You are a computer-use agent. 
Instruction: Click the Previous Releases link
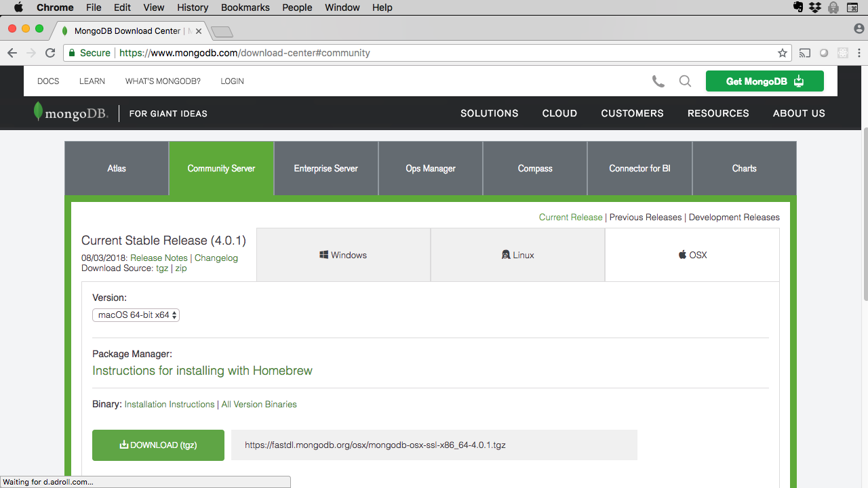point(646,218)
